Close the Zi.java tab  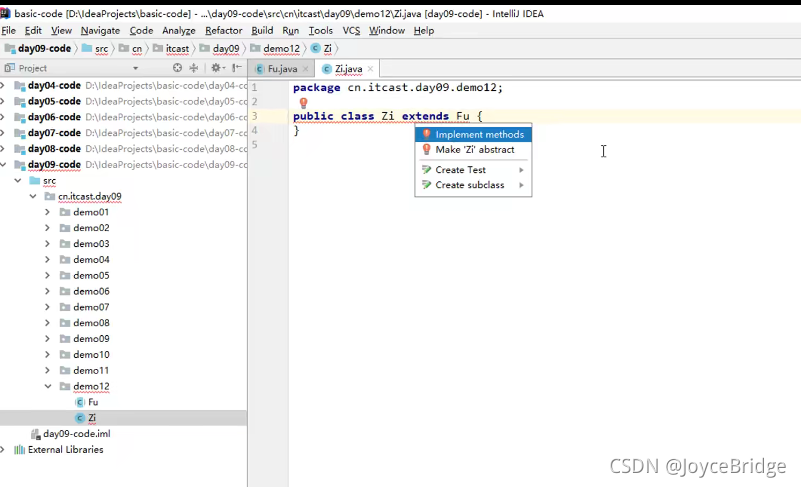(x=370, y=68)
